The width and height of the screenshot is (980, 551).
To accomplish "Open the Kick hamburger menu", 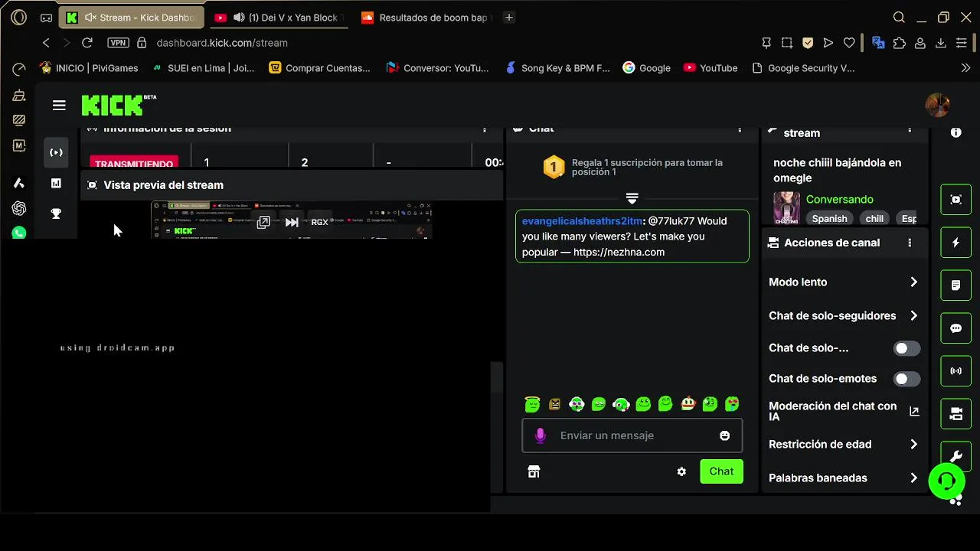I will [59, 106].
